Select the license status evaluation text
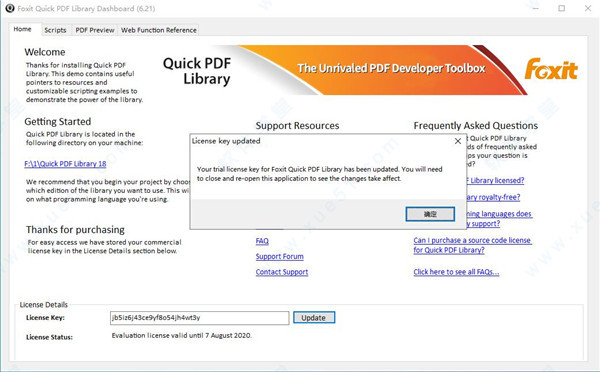The width and height of the screenshot is (600, 372). click(x=182, y=335)
